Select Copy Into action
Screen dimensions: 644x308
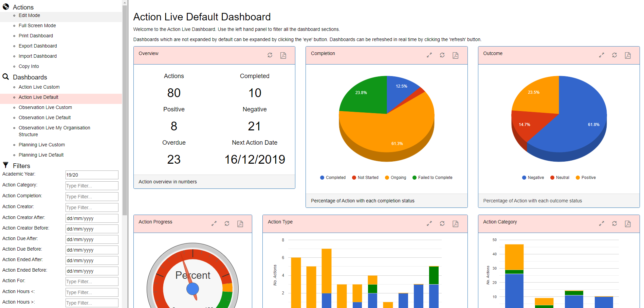(29, 66)
